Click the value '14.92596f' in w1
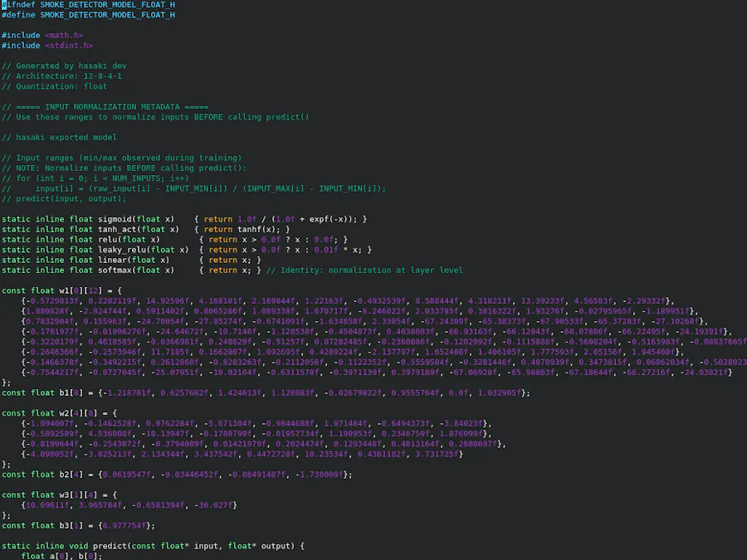Viewport: 747px width, 560px height. [167, 301]
